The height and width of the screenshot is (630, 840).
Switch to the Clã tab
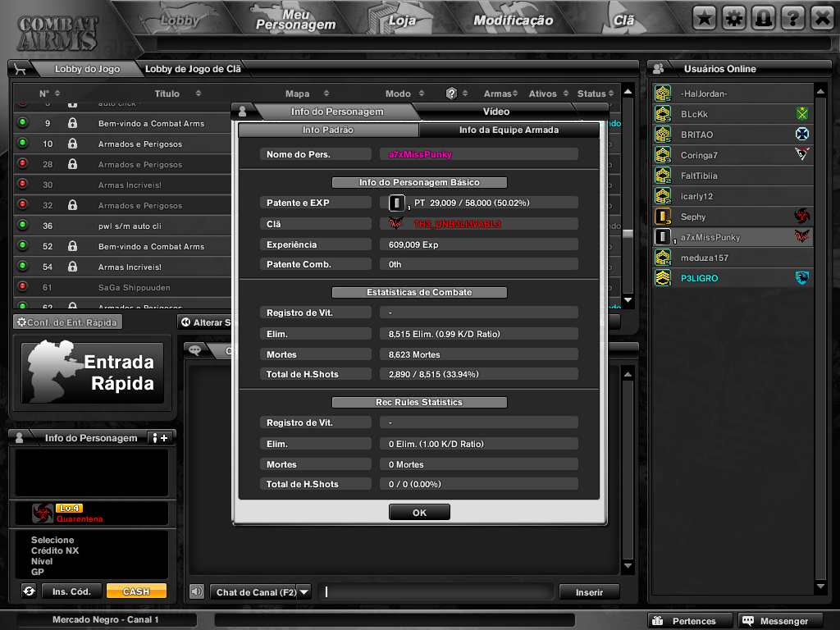click(x=623, y=21)
